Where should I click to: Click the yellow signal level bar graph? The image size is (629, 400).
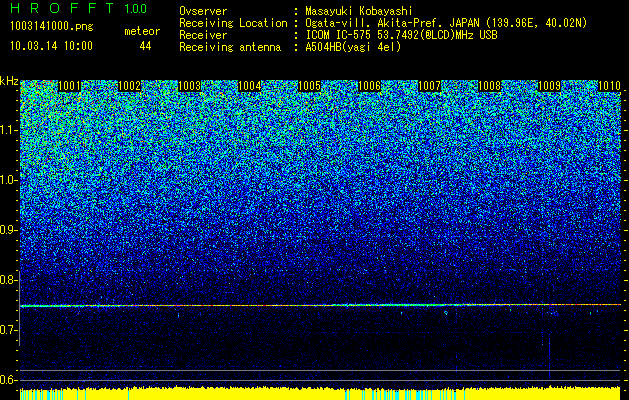pyautogui.click(x=321, y=394)
